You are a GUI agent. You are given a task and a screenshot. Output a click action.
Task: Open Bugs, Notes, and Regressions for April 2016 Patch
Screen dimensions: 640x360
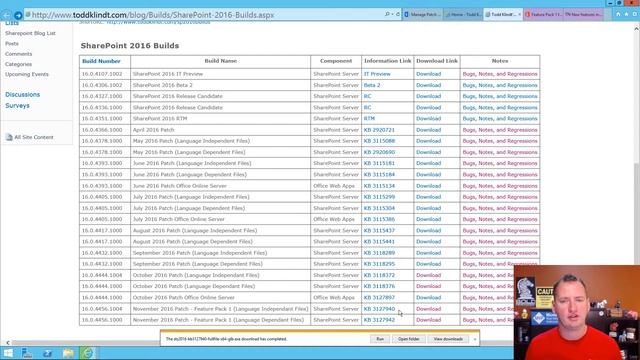pos(500,130)
